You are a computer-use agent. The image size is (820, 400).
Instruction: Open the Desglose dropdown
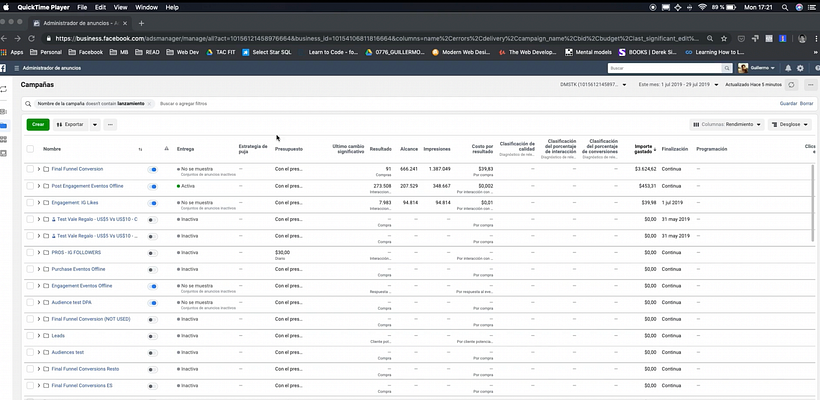(789, 124)
